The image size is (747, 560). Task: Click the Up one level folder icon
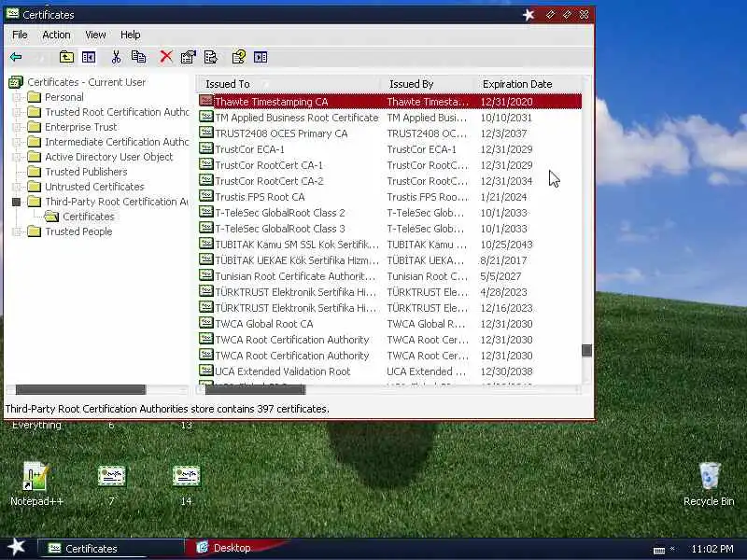[66, 57]
